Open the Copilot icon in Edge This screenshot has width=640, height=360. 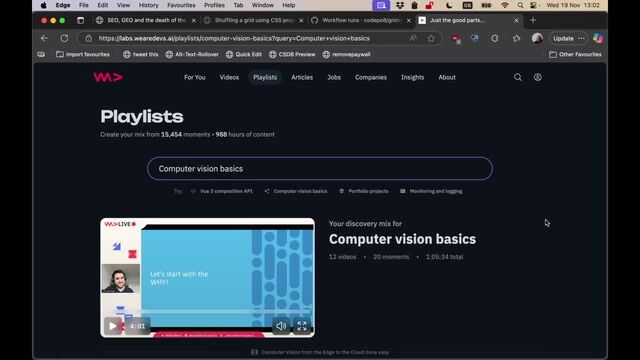pyautogui.click(x=598, y=38)
